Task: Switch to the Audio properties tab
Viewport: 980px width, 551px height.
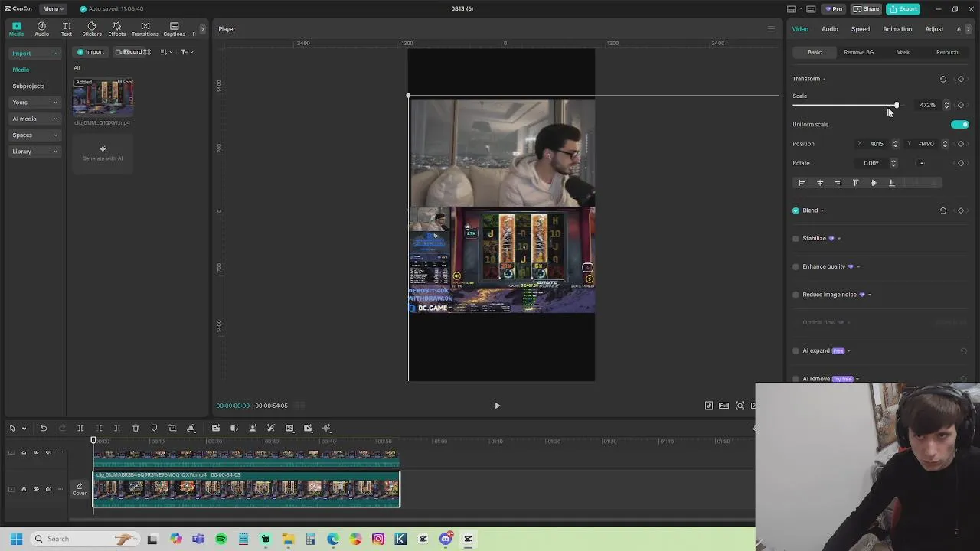Action: coord(830,29)
